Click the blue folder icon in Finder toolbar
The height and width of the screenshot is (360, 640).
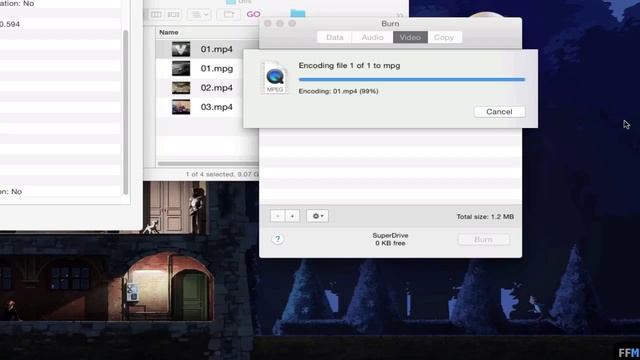(298, 13)
